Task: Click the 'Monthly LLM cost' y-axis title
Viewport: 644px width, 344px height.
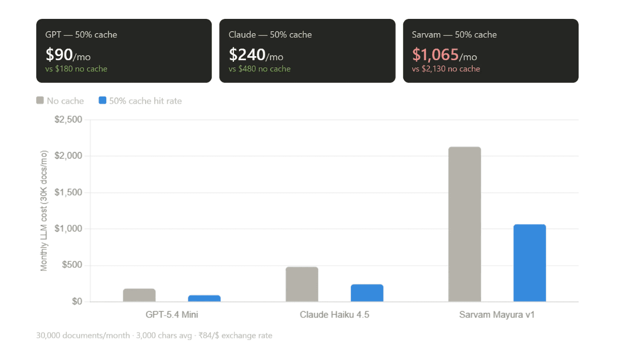Action: [44, 211]
